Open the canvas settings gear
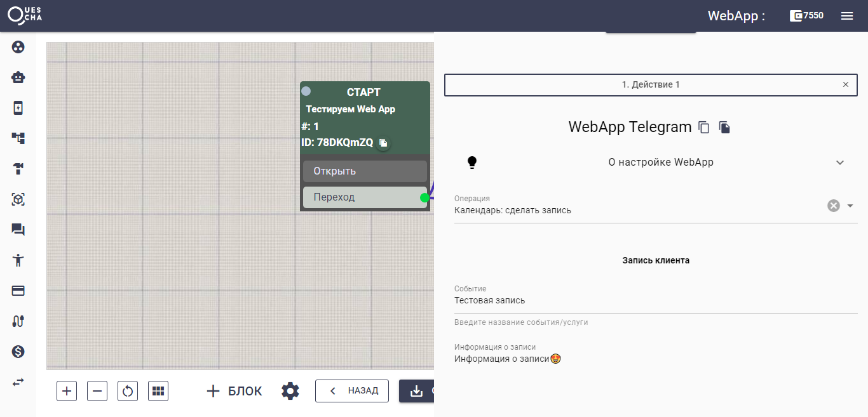Screen dimensions: 868x417 [290, 391]
